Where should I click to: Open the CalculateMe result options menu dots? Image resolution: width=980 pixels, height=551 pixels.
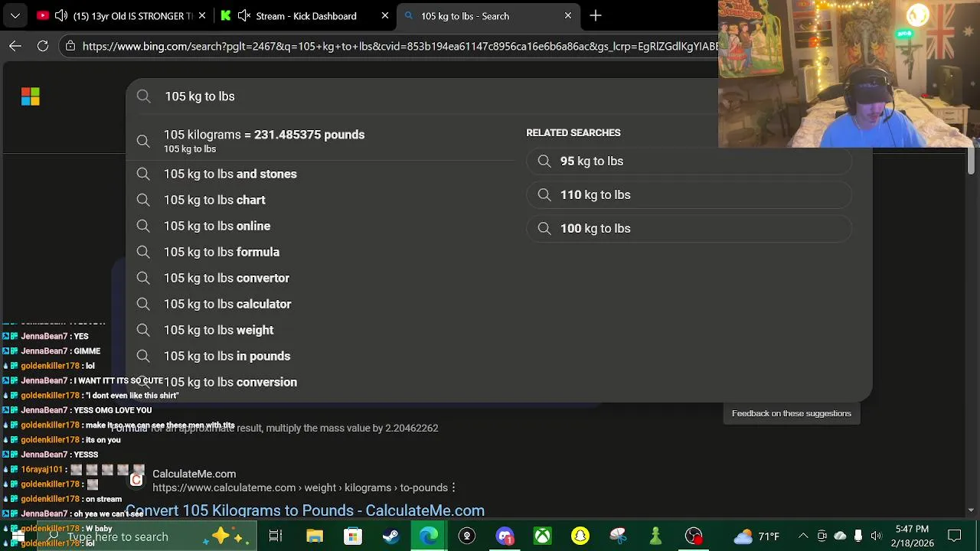[x=453, y=487]
